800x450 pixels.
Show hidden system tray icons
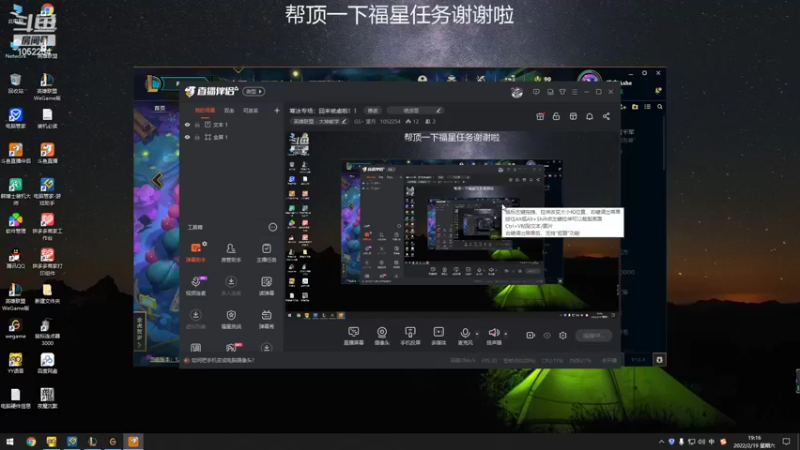pyautogui.click(x=661, y=441)
